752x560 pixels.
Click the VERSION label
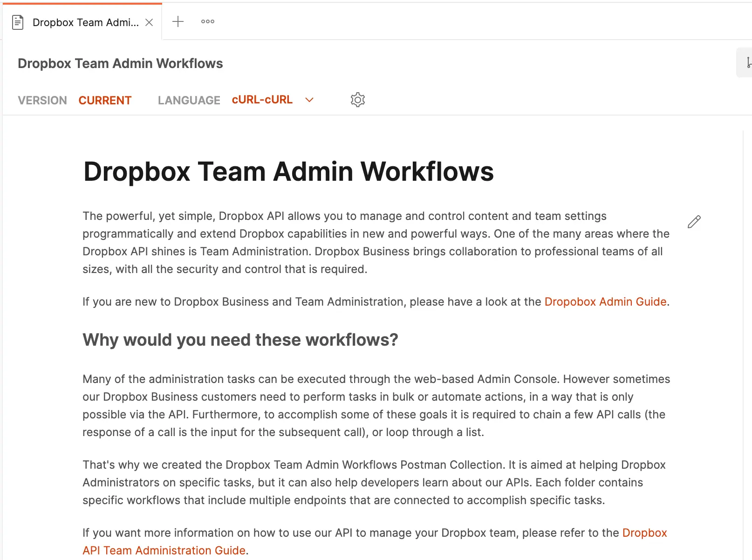(x=42, y=100)
